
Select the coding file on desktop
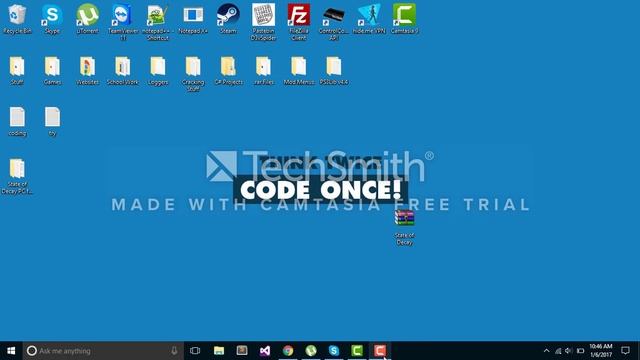coord(17,122)
